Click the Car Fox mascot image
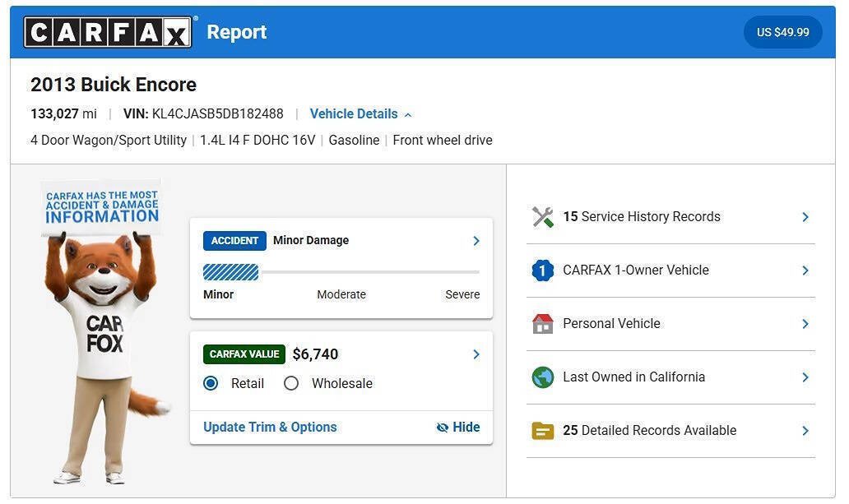849x504 pixels. [104, 331]
